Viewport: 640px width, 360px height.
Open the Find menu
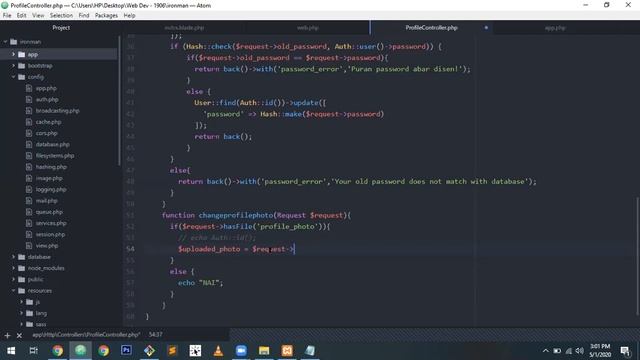click(x=84, y=16)
